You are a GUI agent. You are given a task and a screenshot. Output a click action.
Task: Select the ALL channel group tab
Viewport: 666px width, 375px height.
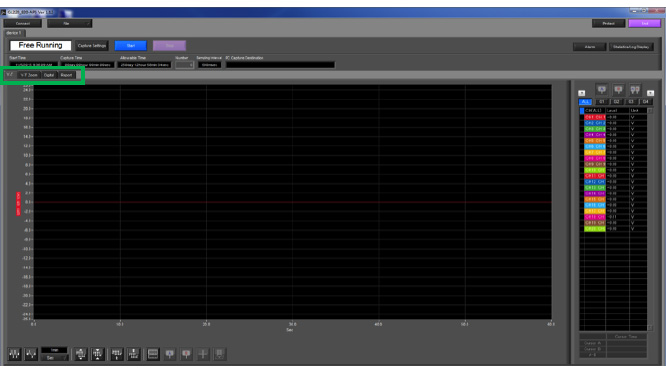coord(585,102)
